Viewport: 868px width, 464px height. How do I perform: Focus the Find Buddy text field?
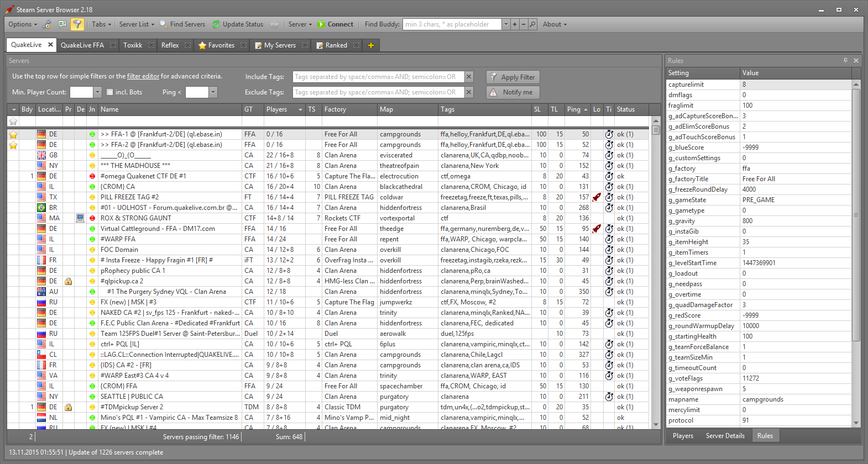[x=452, y=24]
